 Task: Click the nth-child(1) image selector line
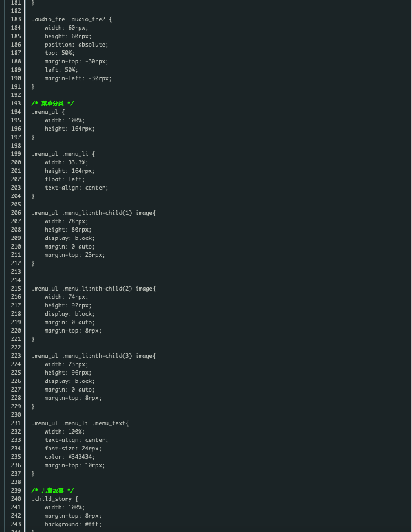(93, 213)
